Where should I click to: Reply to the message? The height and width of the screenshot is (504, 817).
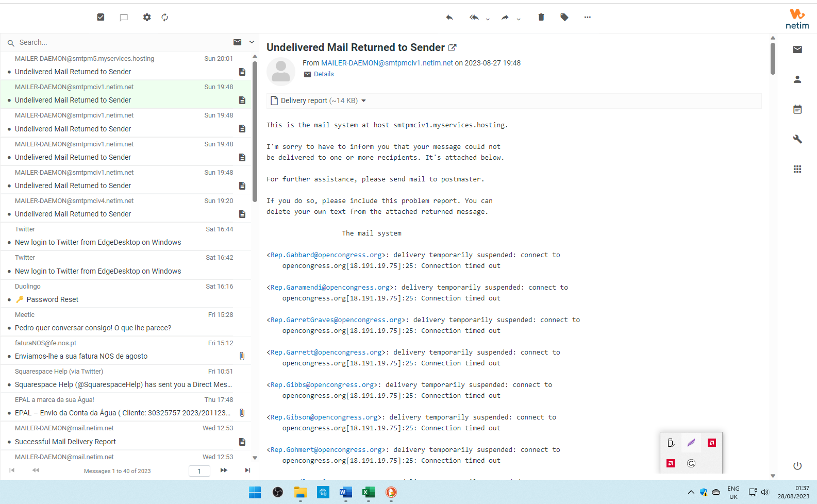449,17
